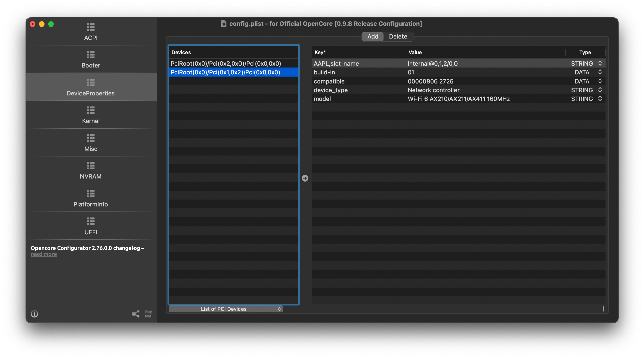The image size is (644, 357).
Task: Select the device_type key cell
Action: 331,90
